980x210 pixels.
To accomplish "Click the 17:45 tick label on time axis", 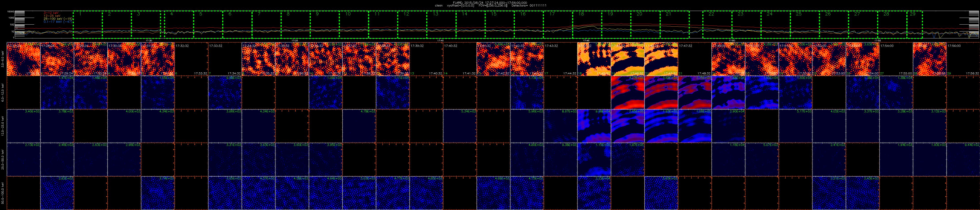I will (x=586, y=40).
